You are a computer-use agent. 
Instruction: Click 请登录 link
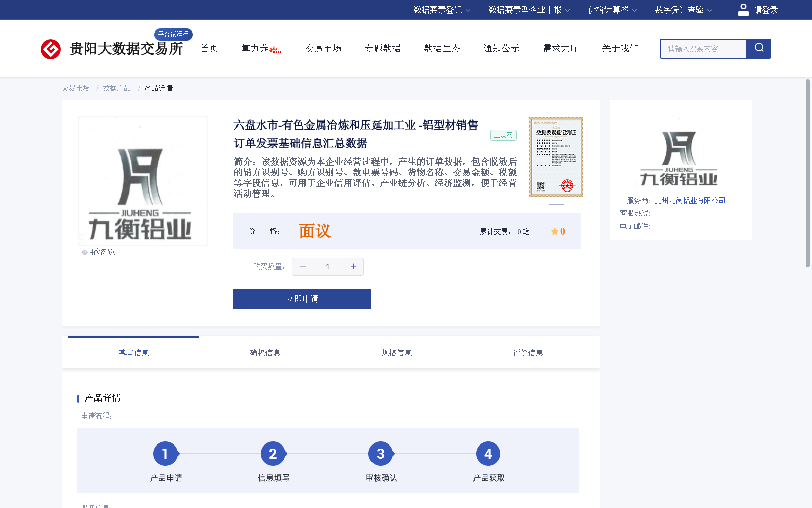766,10
